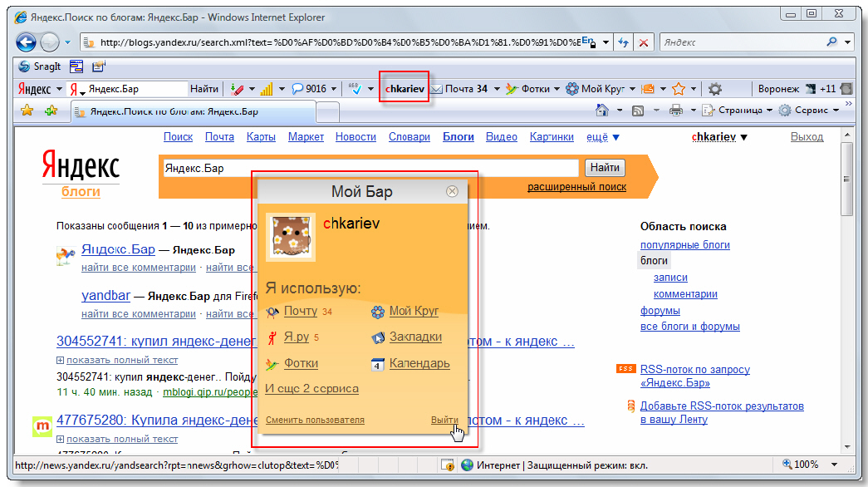Open the Карты link in top navigation
Screen dimensions: 868x487
pos(261,137)
